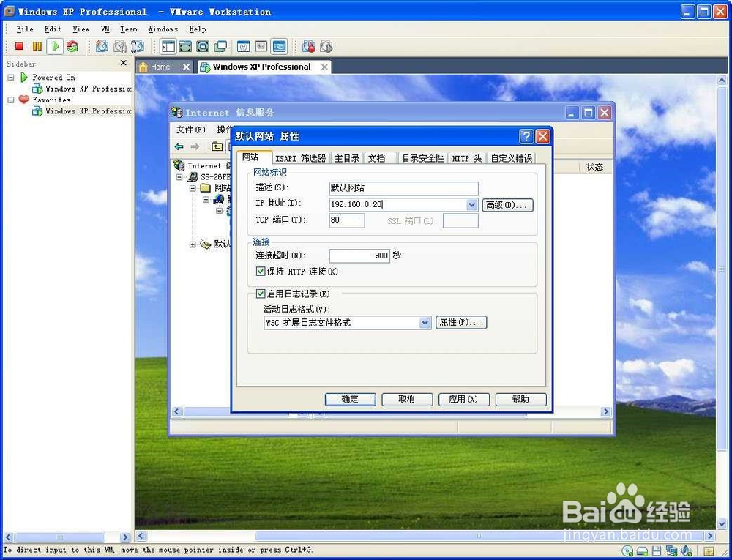Open the Help menu
732x560 pixels.
(197, 29)
